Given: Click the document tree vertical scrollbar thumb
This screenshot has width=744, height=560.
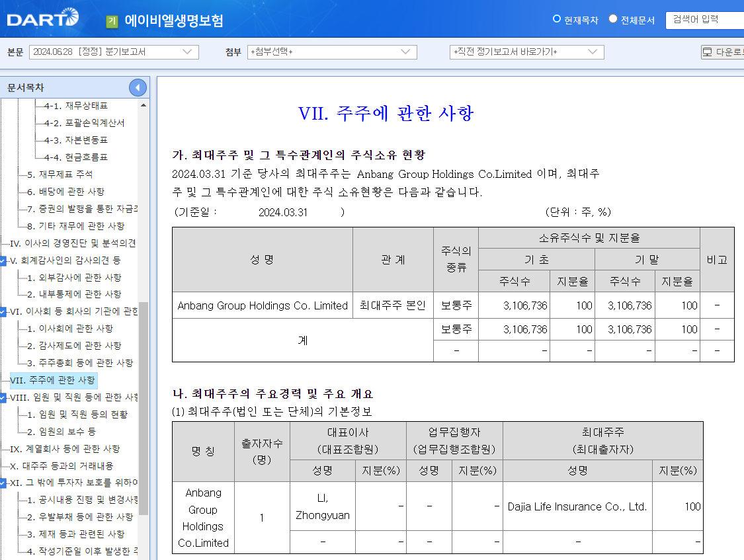Looking at the screenshot, I should 144,408.
